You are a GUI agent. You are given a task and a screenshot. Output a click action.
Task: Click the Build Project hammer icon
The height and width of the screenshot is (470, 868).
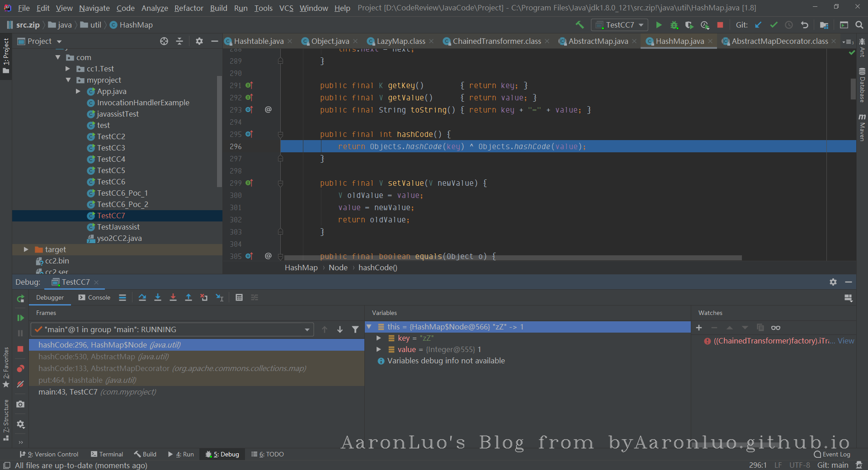580,25
